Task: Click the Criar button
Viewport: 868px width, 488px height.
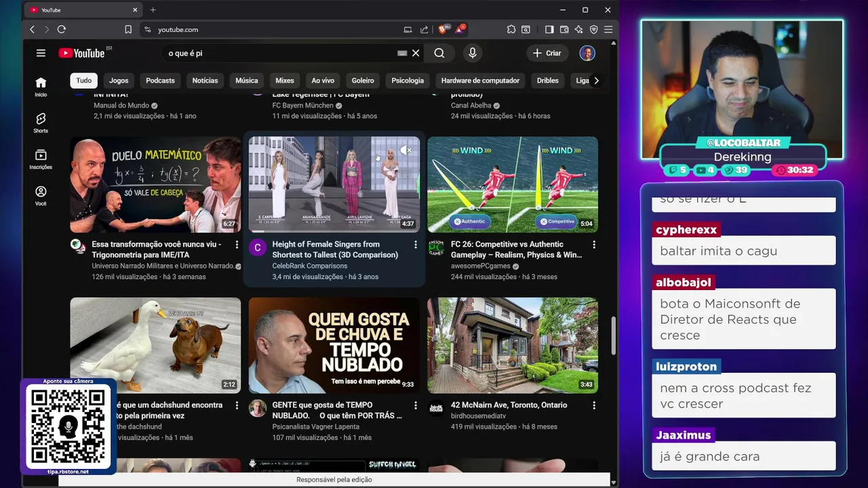Action: 547,53
